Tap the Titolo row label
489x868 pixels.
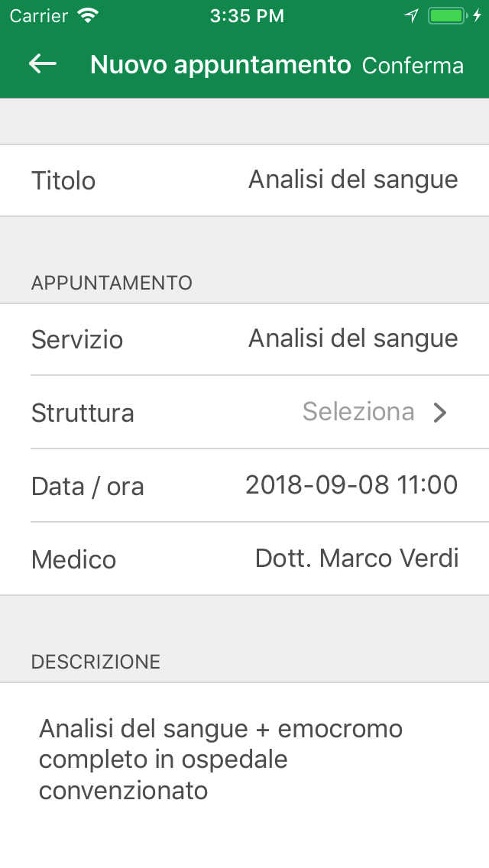[x=63, y=181]
